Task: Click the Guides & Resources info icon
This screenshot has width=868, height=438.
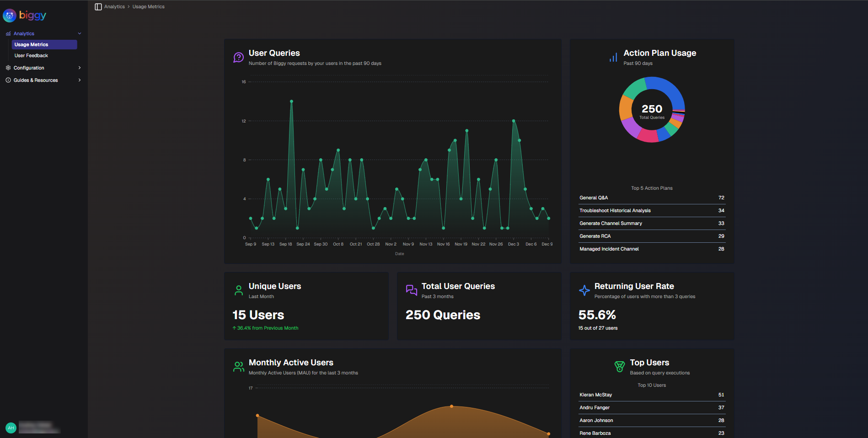Action: tap(8, 80)
